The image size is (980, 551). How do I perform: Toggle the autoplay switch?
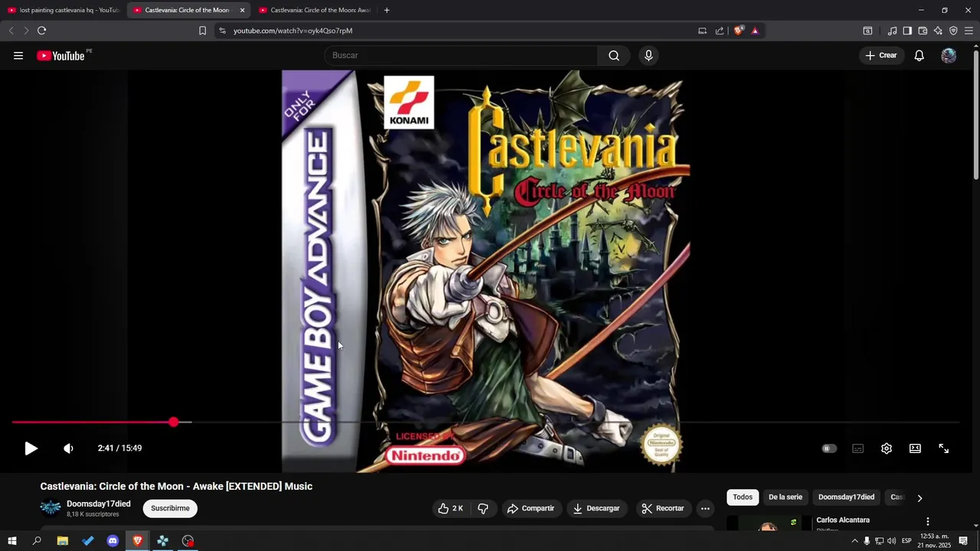point(829,448)
